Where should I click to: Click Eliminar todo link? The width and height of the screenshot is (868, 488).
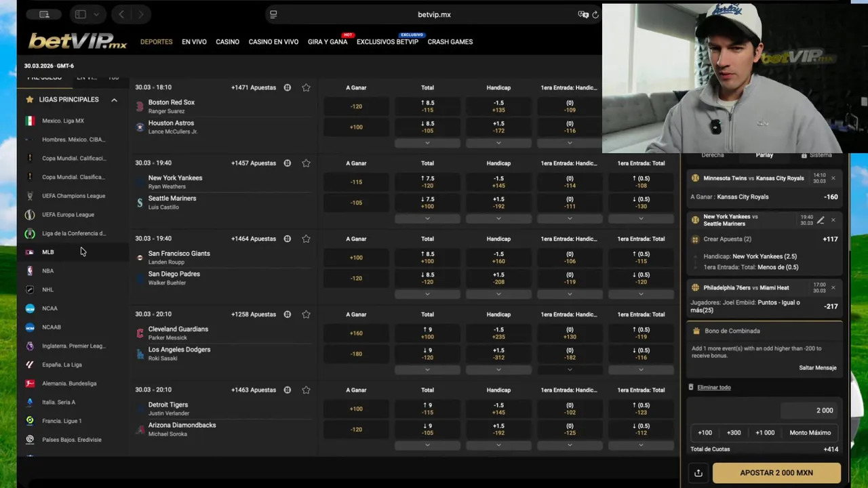tap(714, 388)
